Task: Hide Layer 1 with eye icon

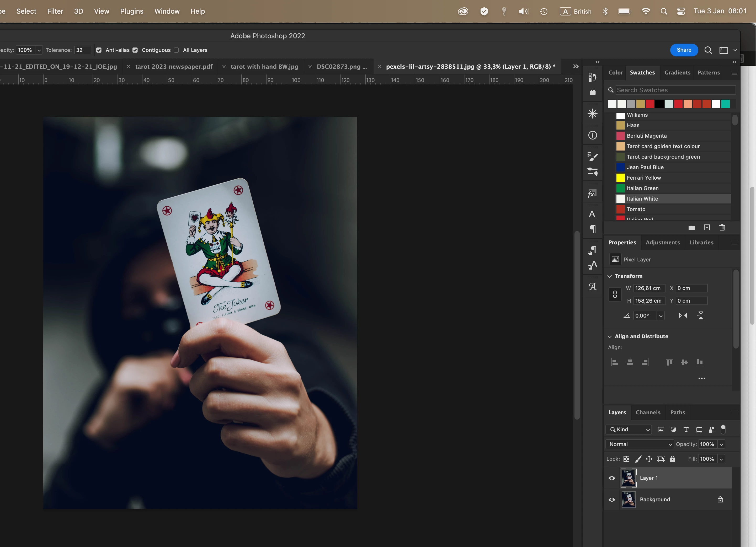Action: pos(612,478)
